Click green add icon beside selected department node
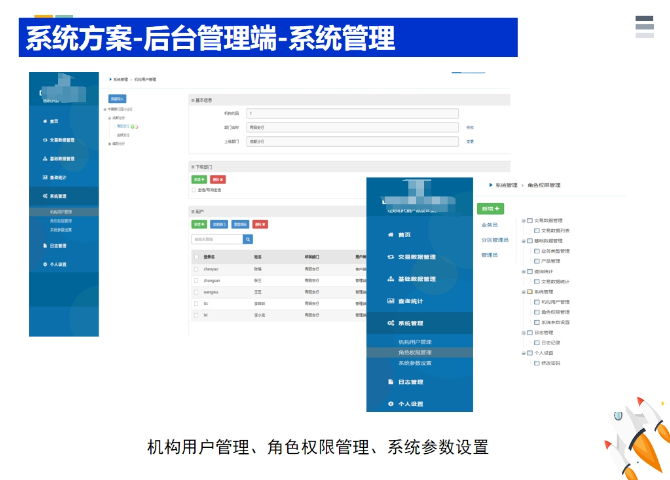The image size is (670, 480). click(x=132, y=127)
